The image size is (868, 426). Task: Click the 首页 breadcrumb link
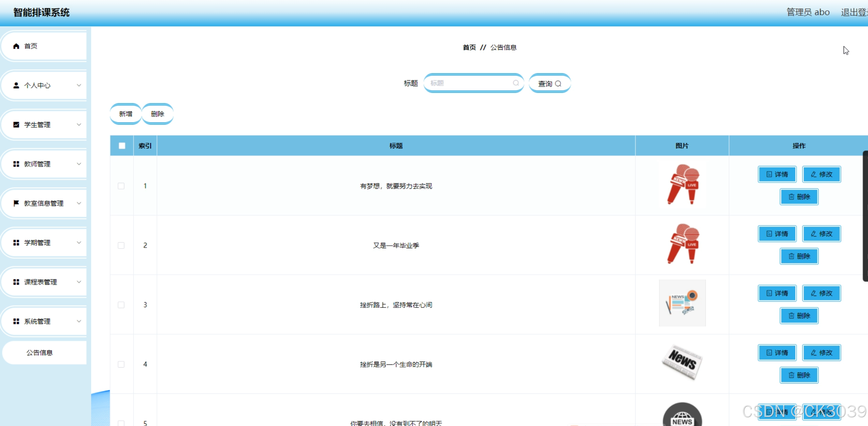click(469, 48)
